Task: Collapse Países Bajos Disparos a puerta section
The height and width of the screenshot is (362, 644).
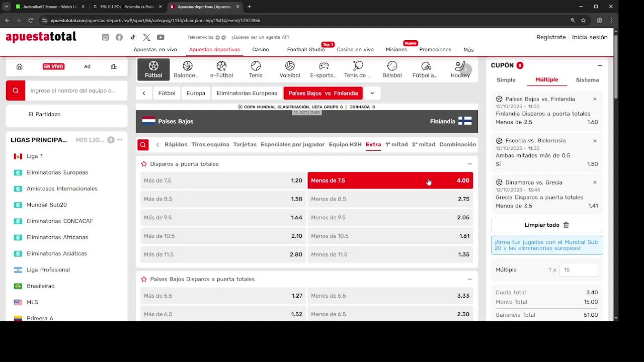Action: [469, 279]
